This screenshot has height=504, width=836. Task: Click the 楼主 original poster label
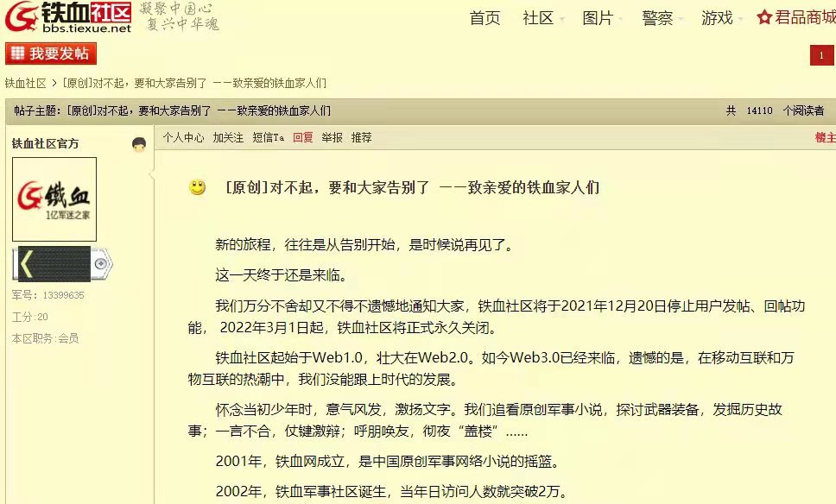826,137
